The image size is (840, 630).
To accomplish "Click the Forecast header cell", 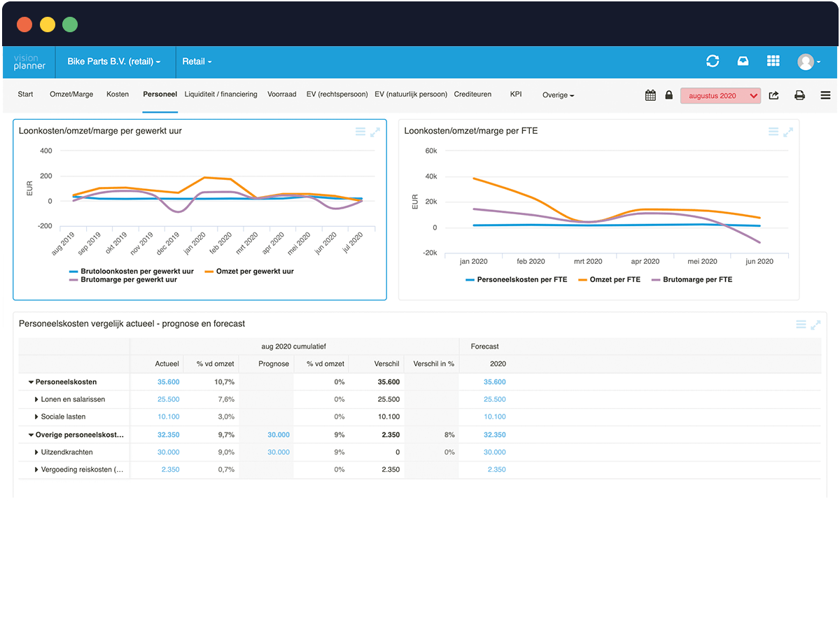I will point(485,346).
